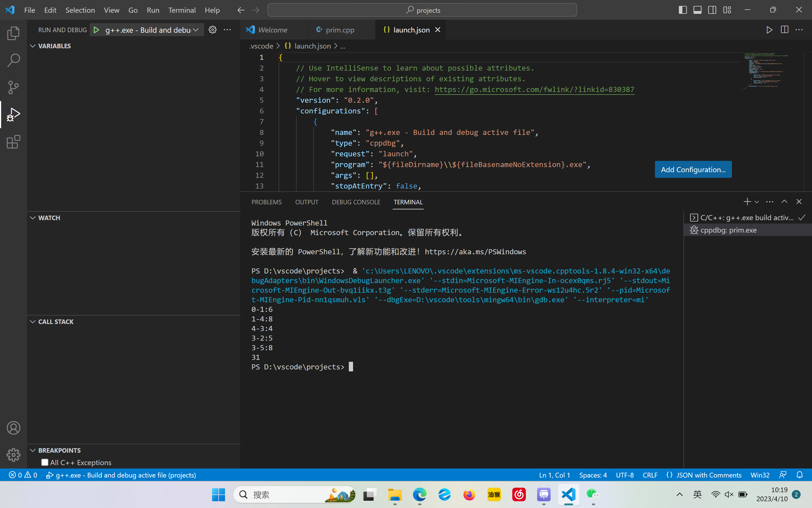Viewport: 812px width, 508px height.
Task: Create new terminal with plus icon
Action: tap(747, 202)
